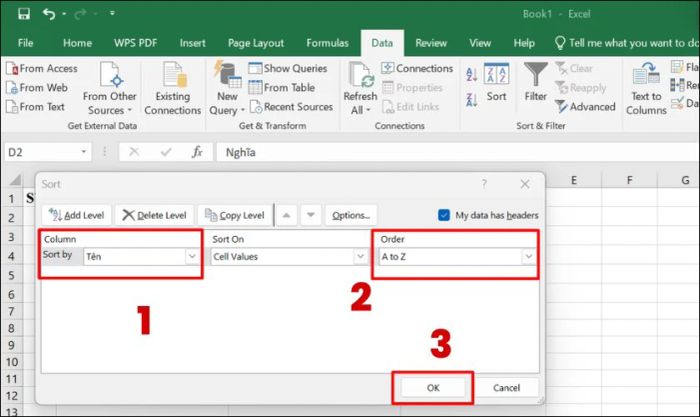Open the Refresh All dropdown
The image size is (700, 417).
click(x=360, y=88)
